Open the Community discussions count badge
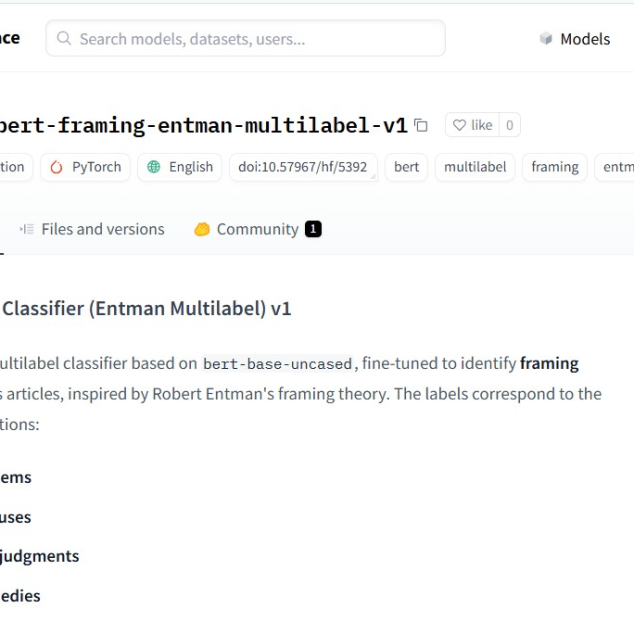Image resolution: width=634 pixels, height=634 pixels. pyautogui.click(x=313, y=229)
